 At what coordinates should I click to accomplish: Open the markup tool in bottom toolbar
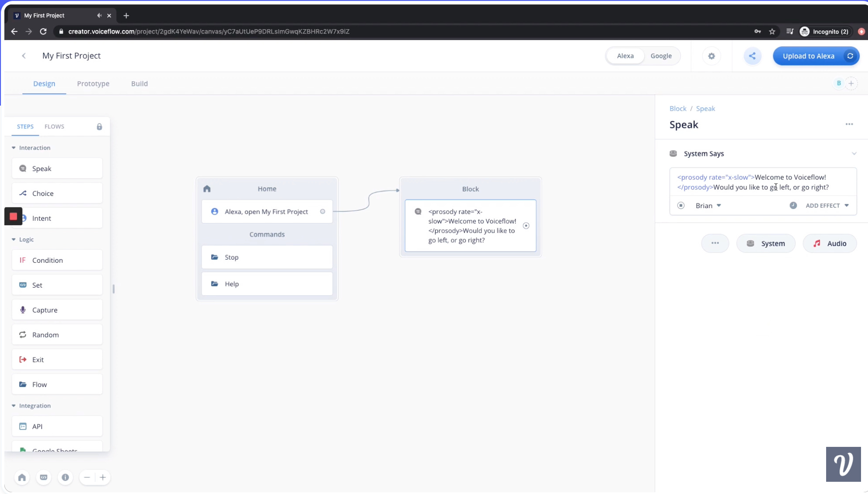[x=44, y=477]
